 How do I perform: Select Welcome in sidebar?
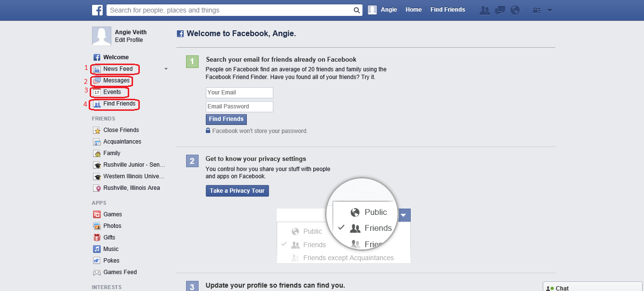[116, 57]
